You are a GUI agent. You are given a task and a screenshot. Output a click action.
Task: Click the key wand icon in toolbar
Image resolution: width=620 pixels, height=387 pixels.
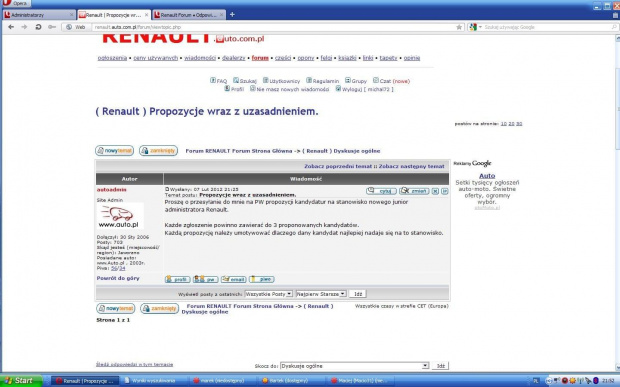(x=52, y=27)
